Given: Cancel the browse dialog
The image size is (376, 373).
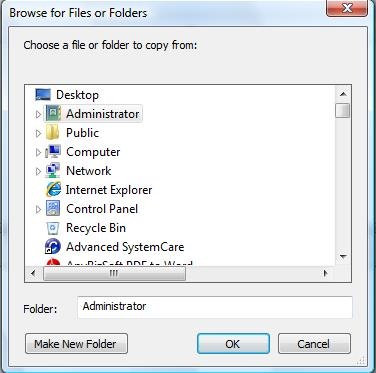Looking at the screenshot, I should [314, 344].
